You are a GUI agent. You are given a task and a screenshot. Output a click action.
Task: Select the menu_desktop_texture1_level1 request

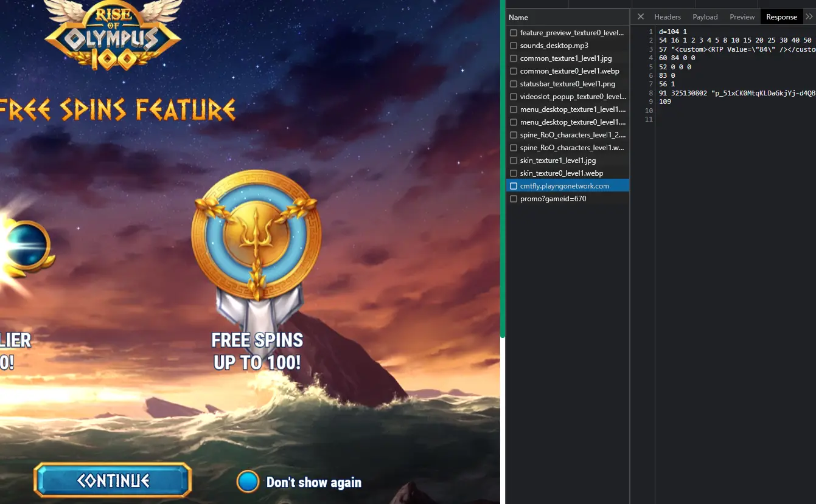(x=567, y=109)
